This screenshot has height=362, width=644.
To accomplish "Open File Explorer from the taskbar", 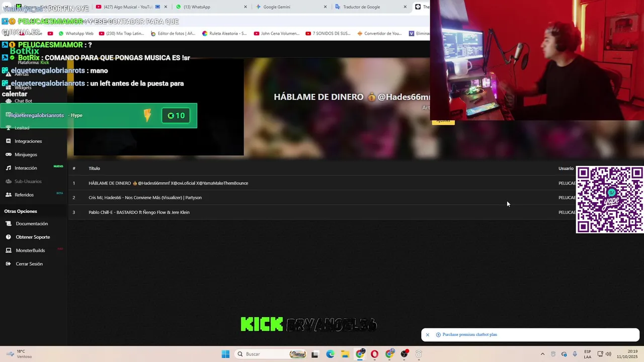I will tap(345, 354).
